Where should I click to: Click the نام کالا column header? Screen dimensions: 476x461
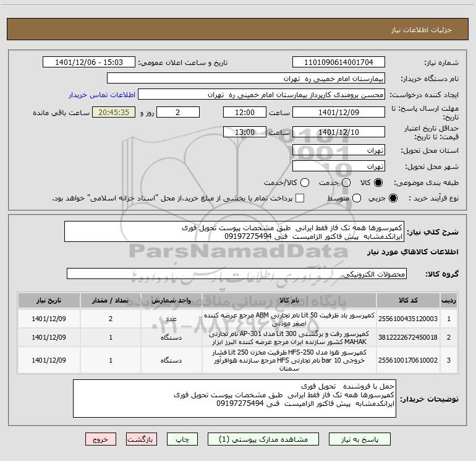point(289,300)
